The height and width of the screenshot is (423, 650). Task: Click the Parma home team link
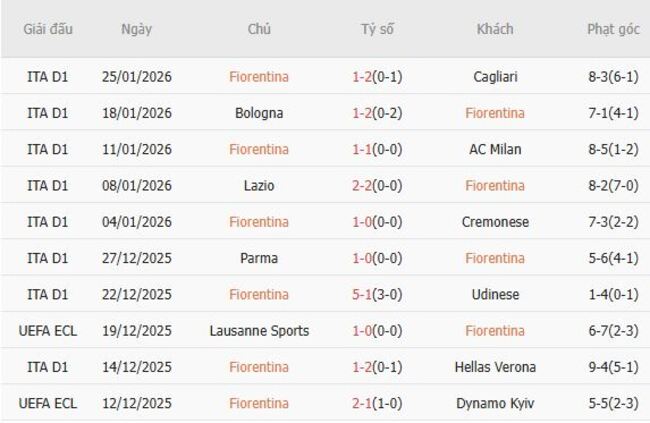tap(259, 258)
